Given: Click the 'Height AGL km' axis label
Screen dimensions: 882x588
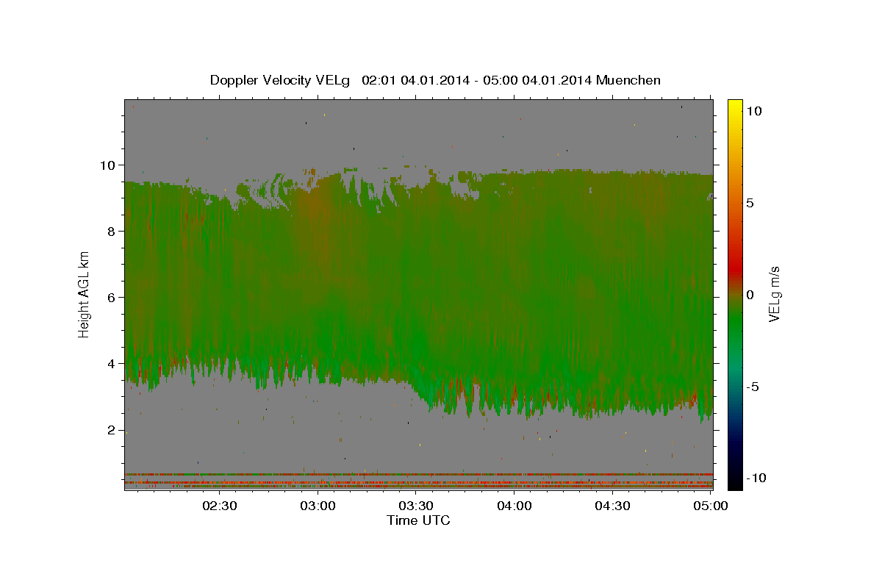Looking at the screenshot, I should [84, 294].
